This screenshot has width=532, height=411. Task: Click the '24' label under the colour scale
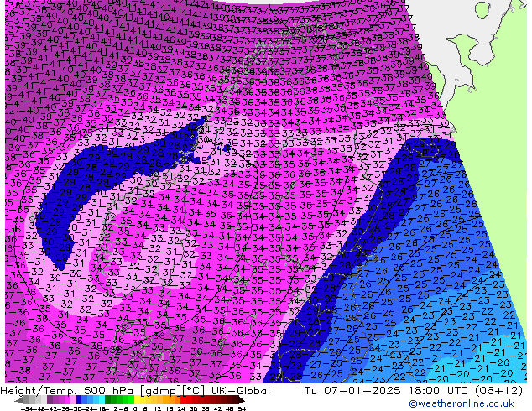[181, 409]
